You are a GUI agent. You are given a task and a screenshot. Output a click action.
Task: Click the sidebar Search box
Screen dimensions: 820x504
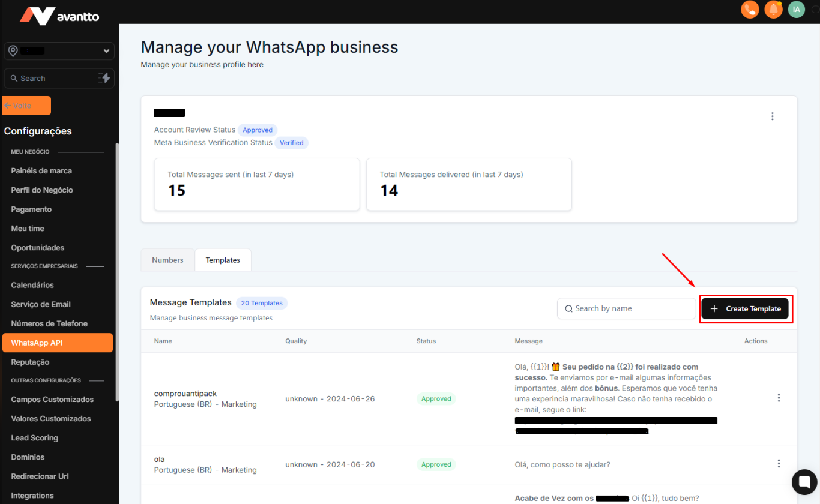click(x=51, y=78)
